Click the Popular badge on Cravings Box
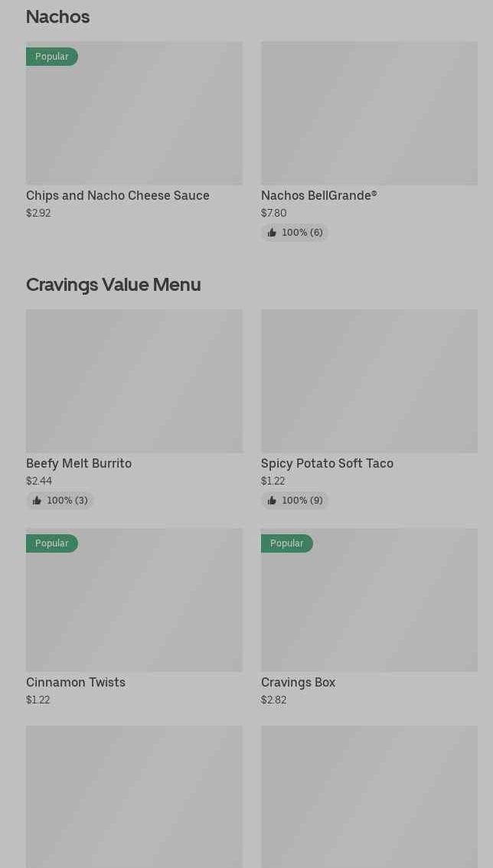This screenshot has height=868, width=493. click(287, 543)
